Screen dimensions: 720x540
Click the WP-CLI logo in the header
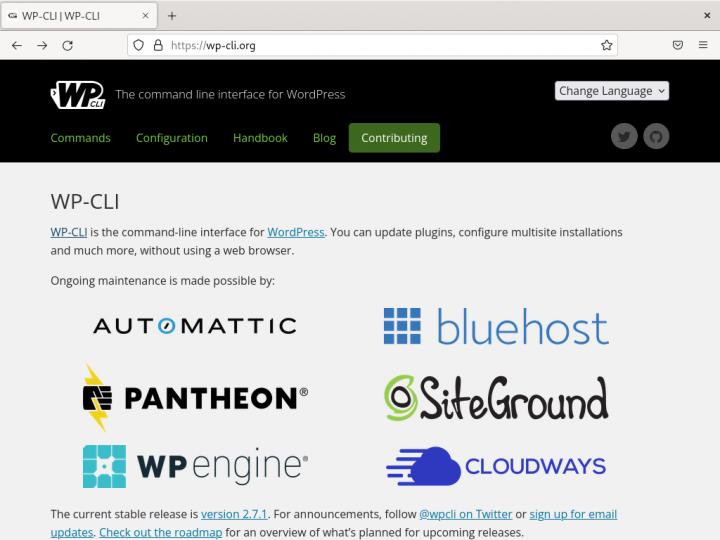(77, 94)
